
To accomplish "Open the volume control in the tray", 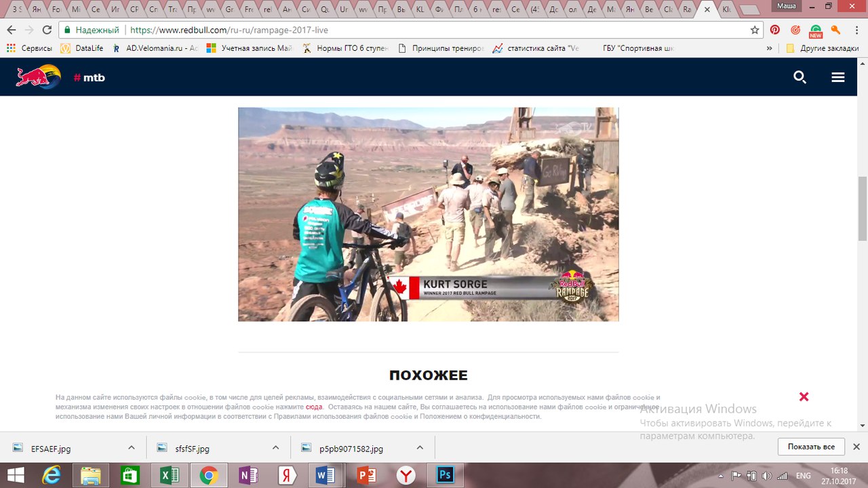I will pos(768,476).
